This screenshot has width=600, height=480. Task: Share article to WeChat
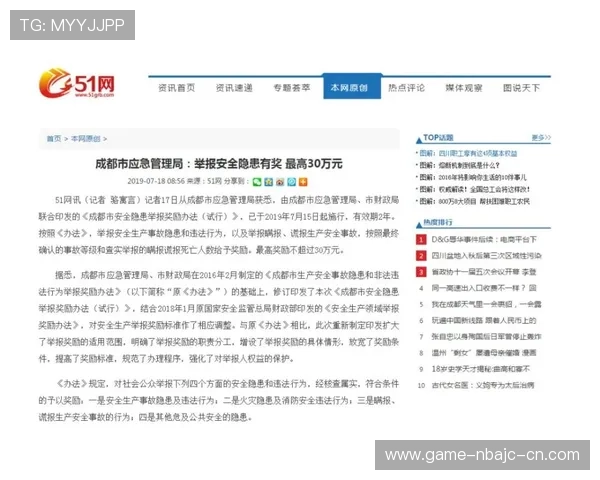257,182
